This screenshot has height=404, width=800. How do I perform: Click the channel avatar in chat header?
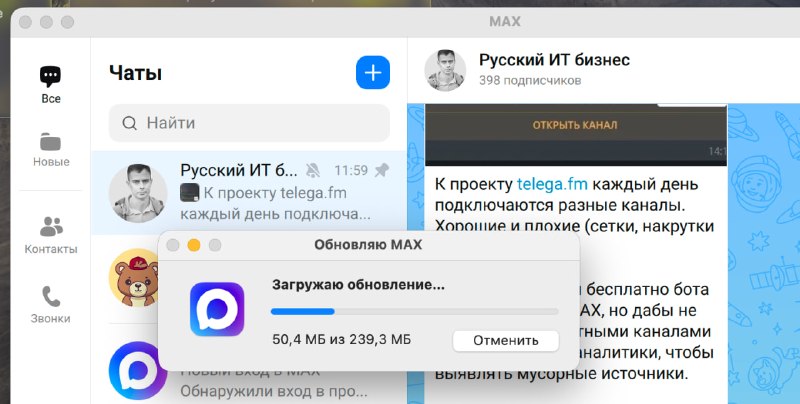[x=445, y=69]
